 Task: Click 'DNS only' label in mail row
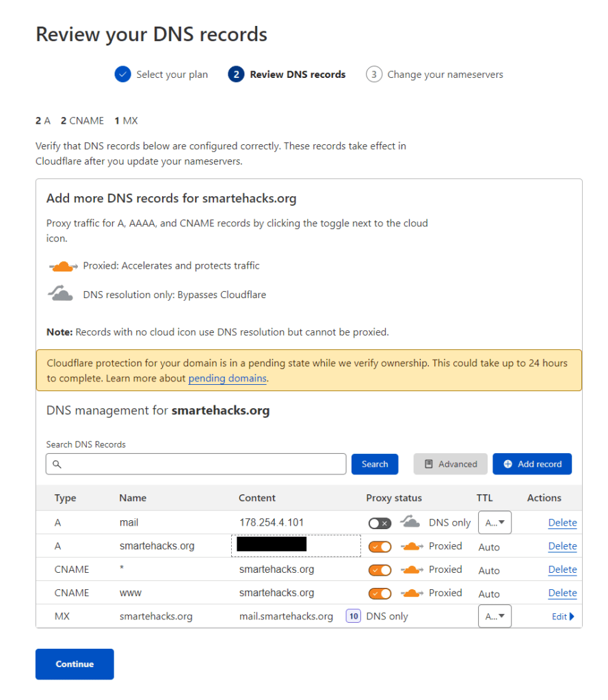(x=449, y=523)
